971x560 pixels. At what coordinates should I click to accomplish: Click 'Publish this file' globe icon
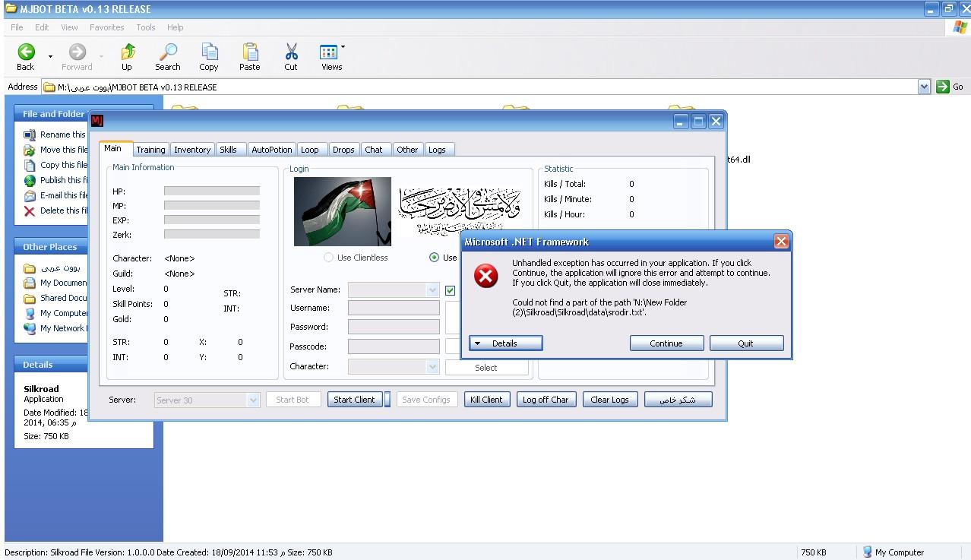pyautogui.click(x=30, y=180)
